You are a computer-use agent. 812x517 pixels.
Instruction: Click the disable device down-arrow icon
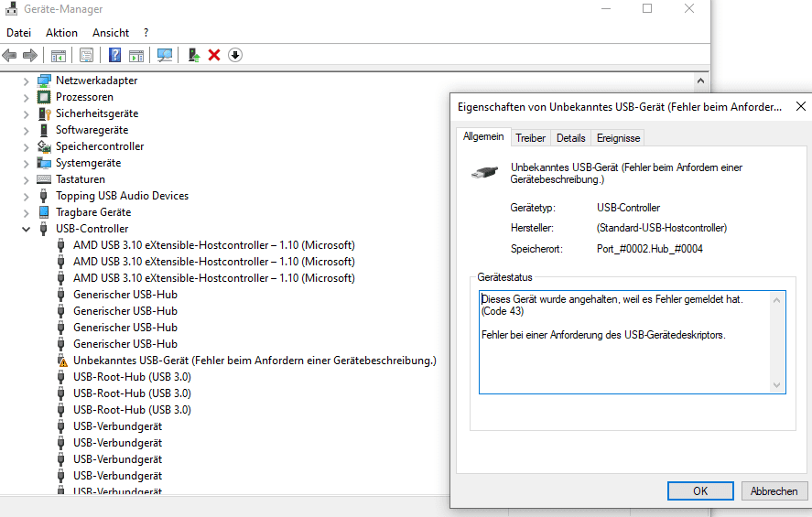[x=235, y=55]
